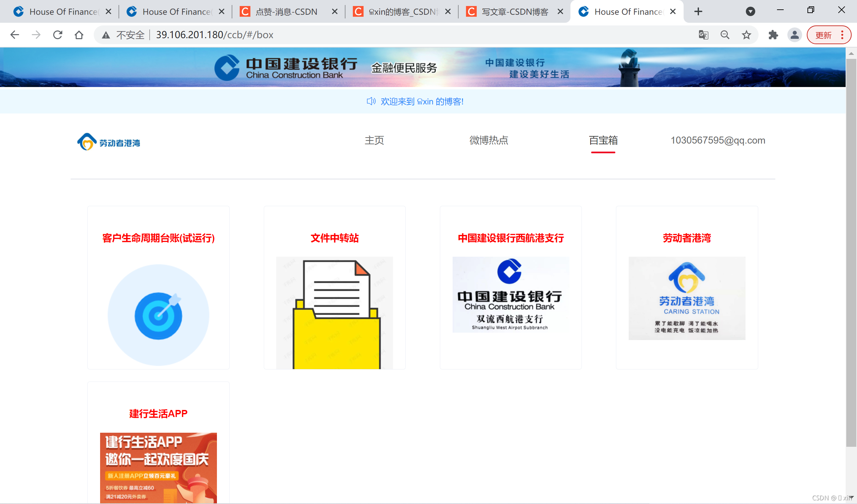Click the browser reload page icon

(58, 35)
